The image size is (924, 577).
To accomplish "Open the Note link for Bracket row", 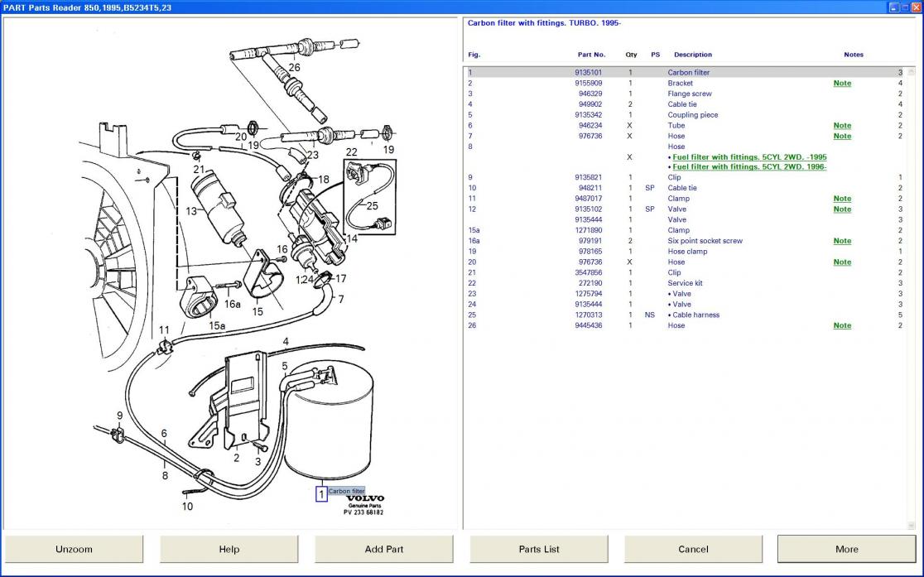I will pos(841,84).
